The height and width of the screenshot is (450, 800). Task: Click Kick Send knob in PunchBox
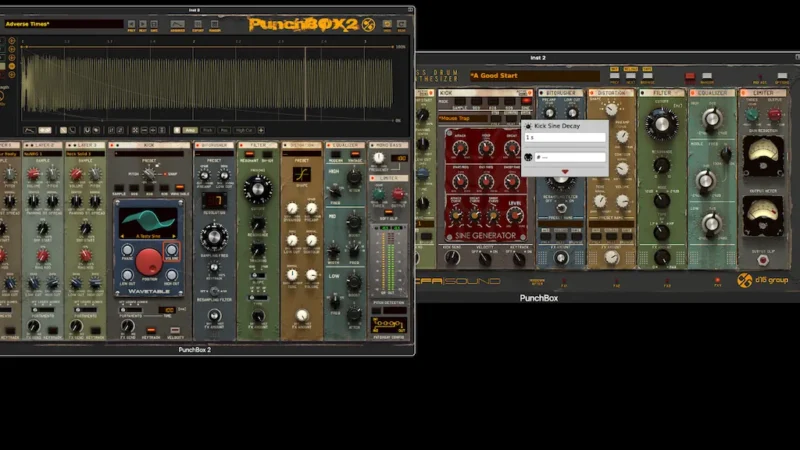tap(452, 259)
